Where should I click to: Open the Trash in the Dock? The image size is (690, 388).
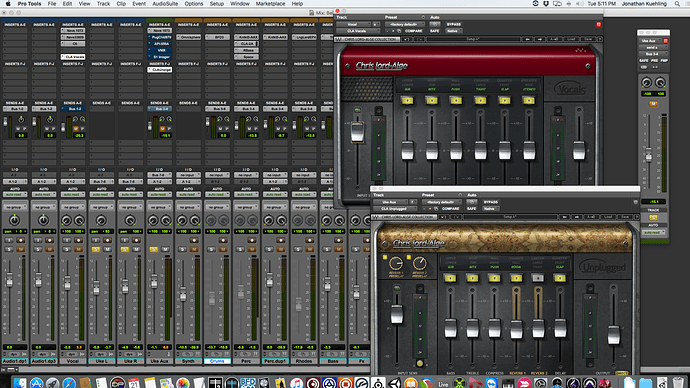(679, 383)
